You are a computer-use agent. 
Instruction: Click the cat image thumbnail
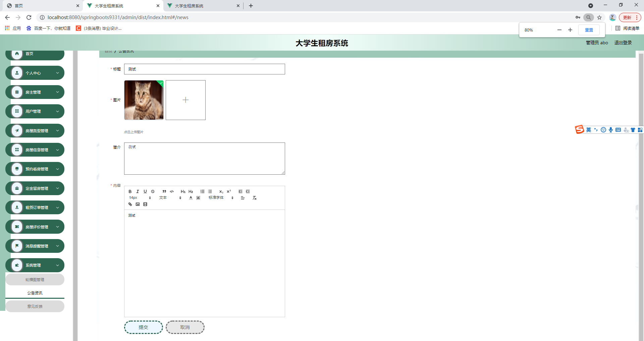[x=144, y=100]
